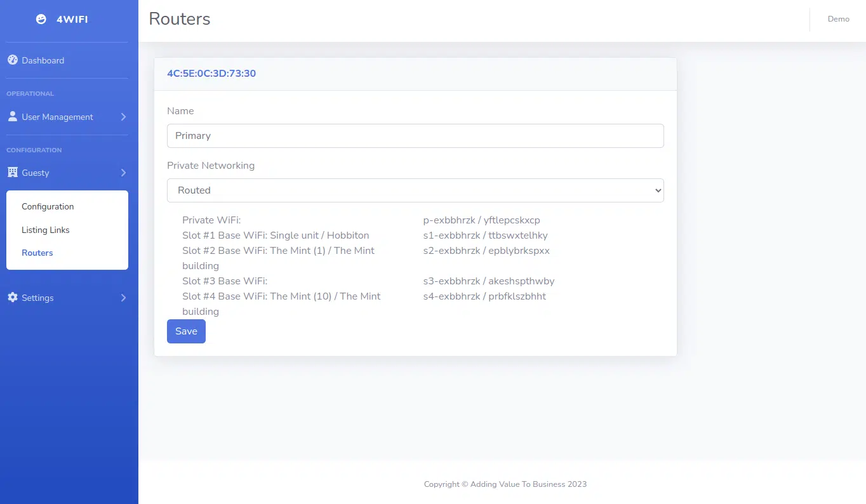Click the Guesty building icon

(12, 173)
